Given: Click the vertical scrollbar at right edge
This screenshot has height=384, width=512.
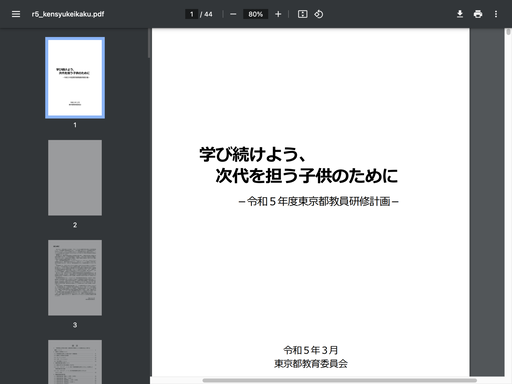Looking at the screenshot, I should point(508,32).
